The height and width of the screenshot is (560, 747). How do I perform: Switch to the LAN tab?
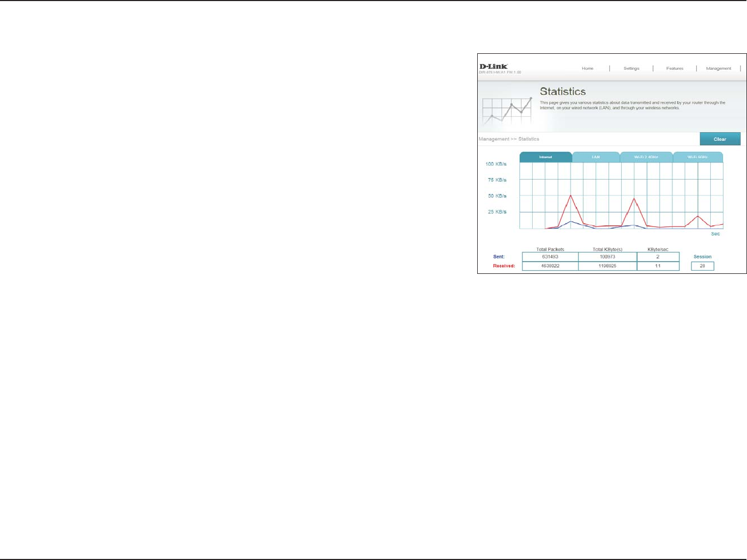(x=596, y=157)
